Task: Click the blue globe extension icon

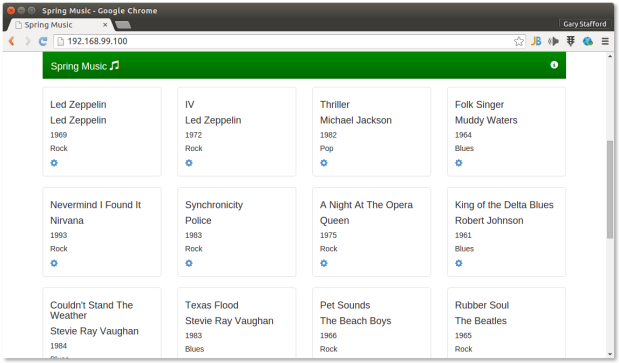Action: 588,41
